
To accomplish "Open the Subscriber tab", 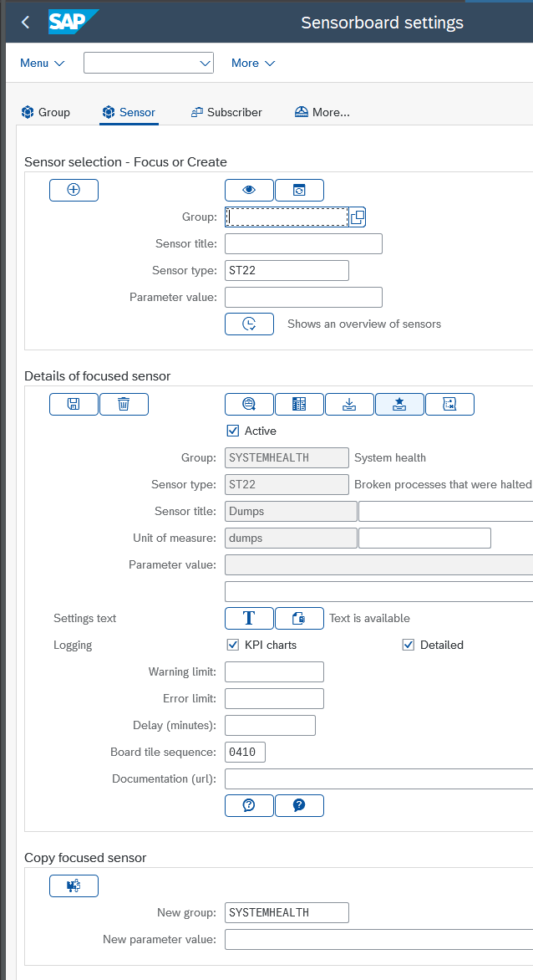I will 226,112.
